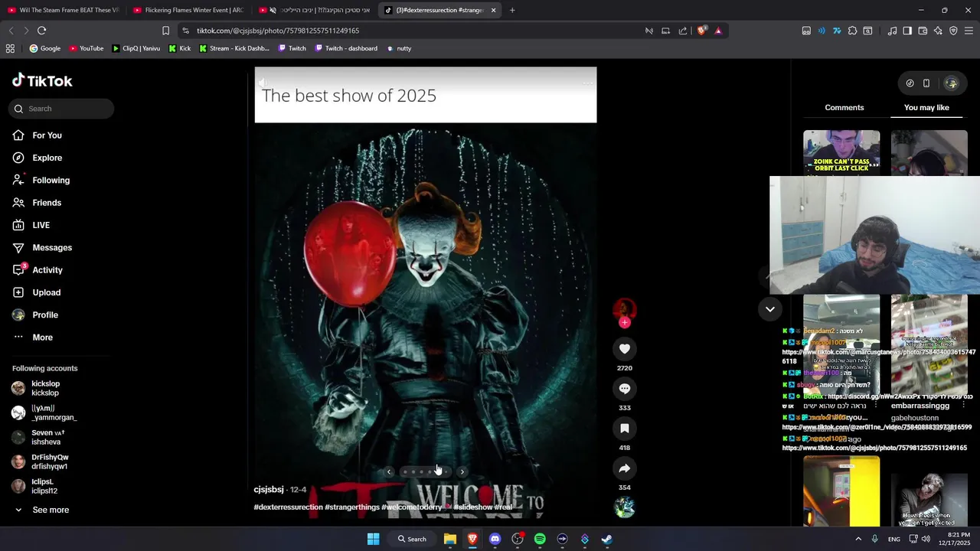Open get coins icon in top-right pill
Screen dimensions: 980x551
tap(910, 83)
